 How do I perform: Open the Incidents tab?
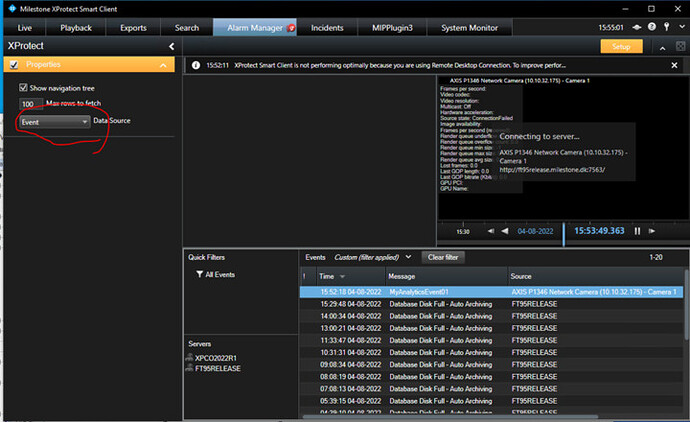pyautogui.click(x=327, y=28)
